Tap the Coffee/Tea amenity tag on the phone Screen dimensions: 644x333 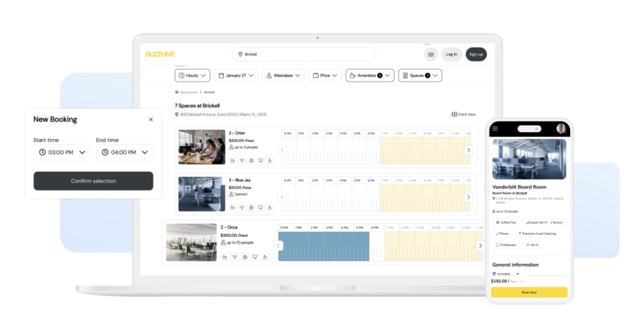click(x=506, y=223)
